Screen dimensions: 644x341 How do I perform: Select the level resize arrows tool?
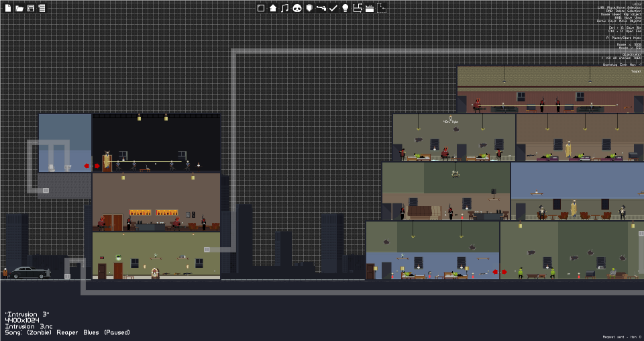click(x=358, y=8)
